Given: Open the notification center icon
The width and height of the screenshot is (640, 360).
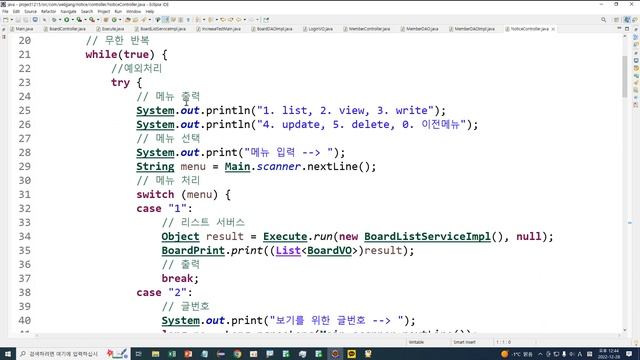Looking at the screenshot, I should point(629,354).
